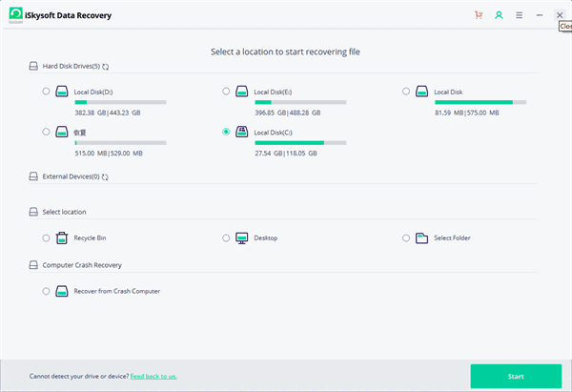Image resolution: width=572 pixels, height=392 pixels.
Task: Collapse the Select location section
Action: (34, 212)
